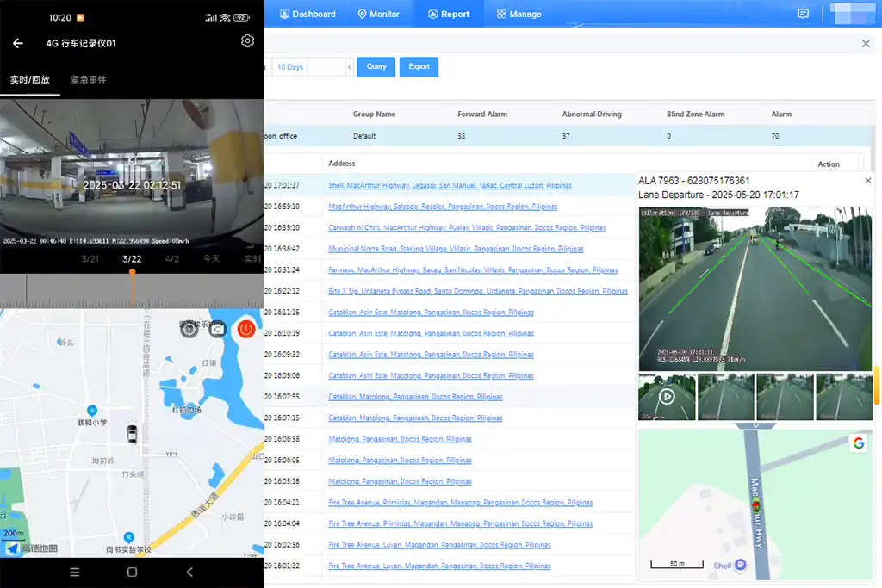Select the 10 Days range option

290,67
